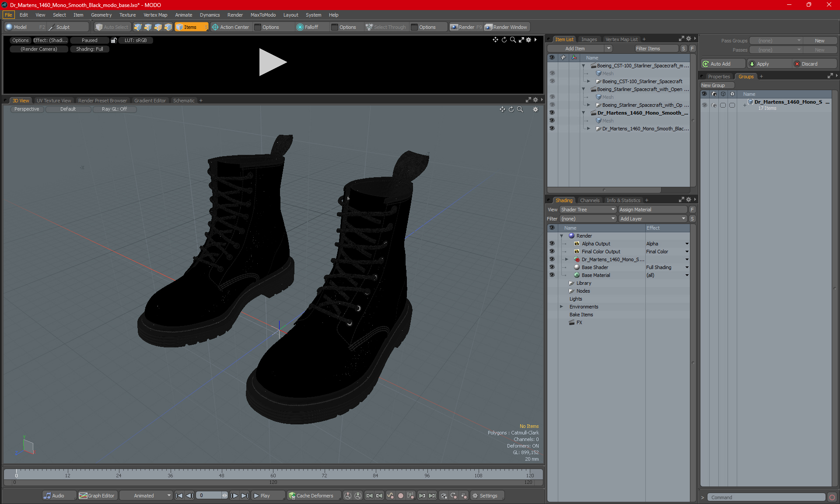Collapse Boeing_CST-100_Starliner_Spacecraft_m scene

[583, 66]
